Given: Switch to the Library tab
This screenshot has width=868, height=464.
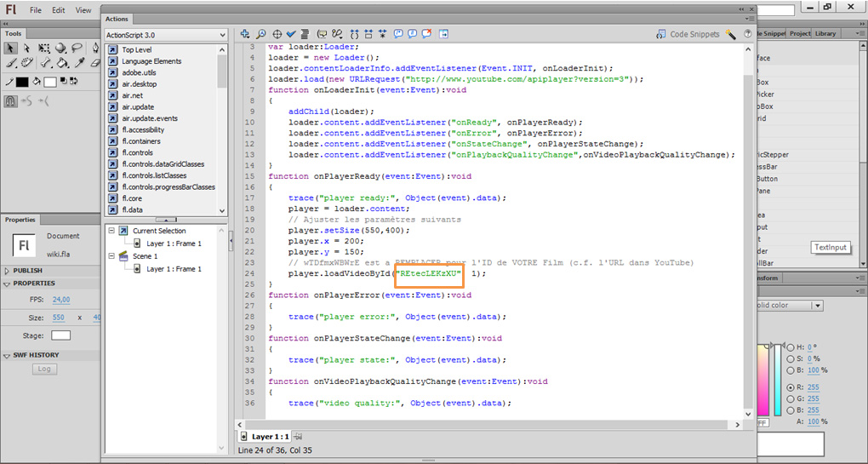Looking at the screenshot, I should (x=825, y=33).
